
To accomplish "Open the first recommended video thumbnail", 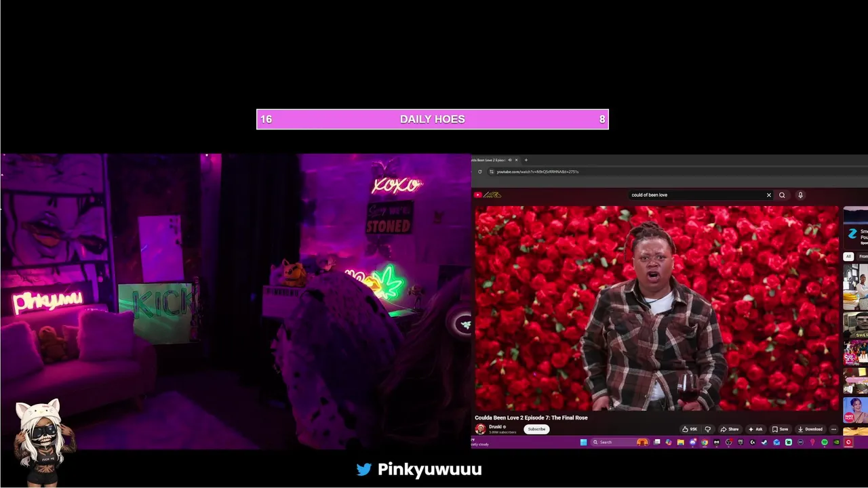I will point(856,287).
